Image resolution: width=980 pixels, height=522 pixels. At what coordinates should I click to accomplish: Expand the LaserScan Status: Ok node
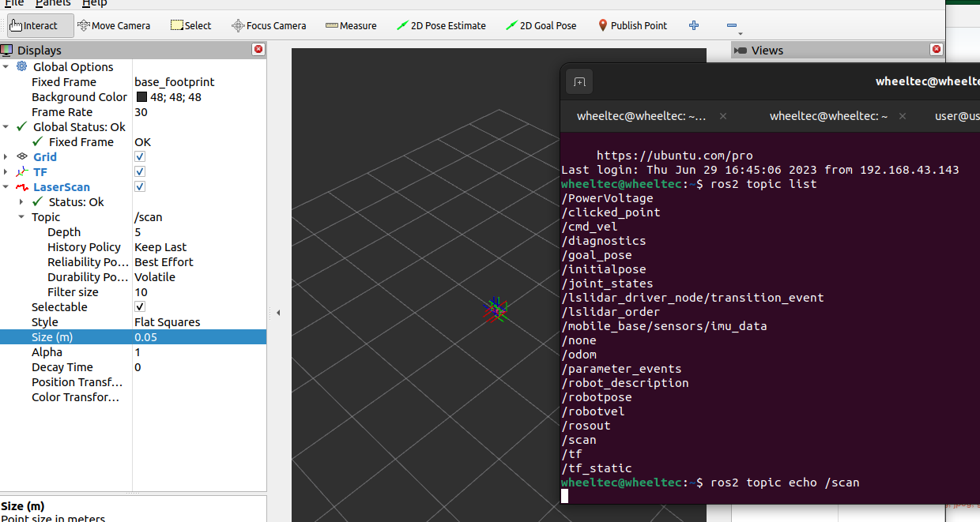pos(21,201)
